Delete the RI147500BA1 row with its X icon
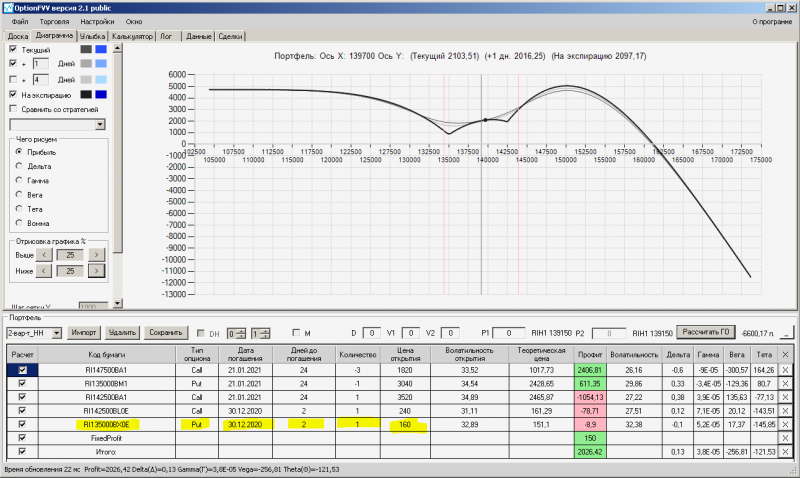Viewport: 800px width, 478px height. (x=785, y=370)
